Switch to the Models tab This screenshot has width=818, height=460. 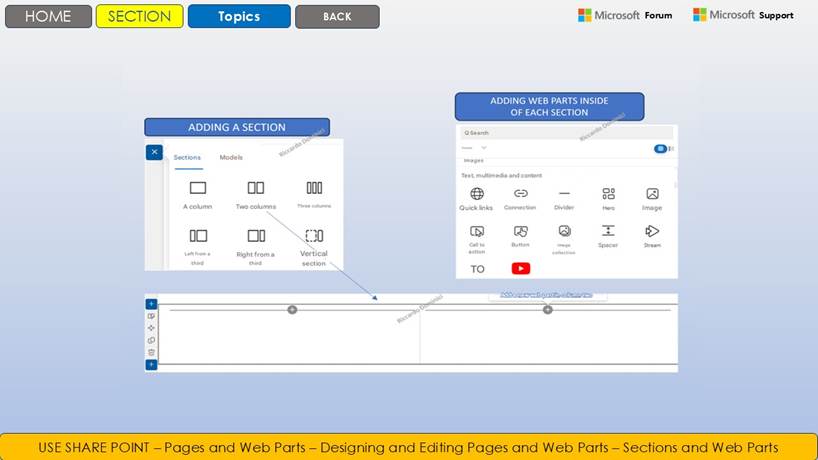click(231, 157)
